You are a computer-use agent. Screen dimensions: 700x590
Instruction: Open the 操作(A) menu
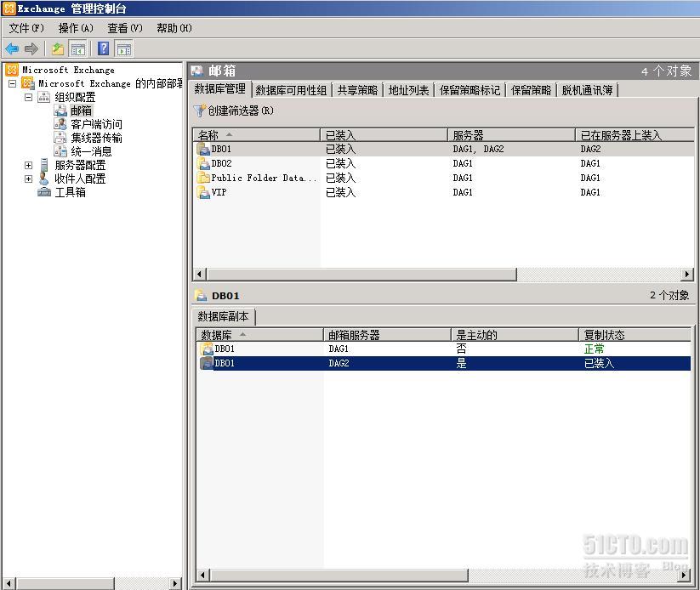coord(76,28)
